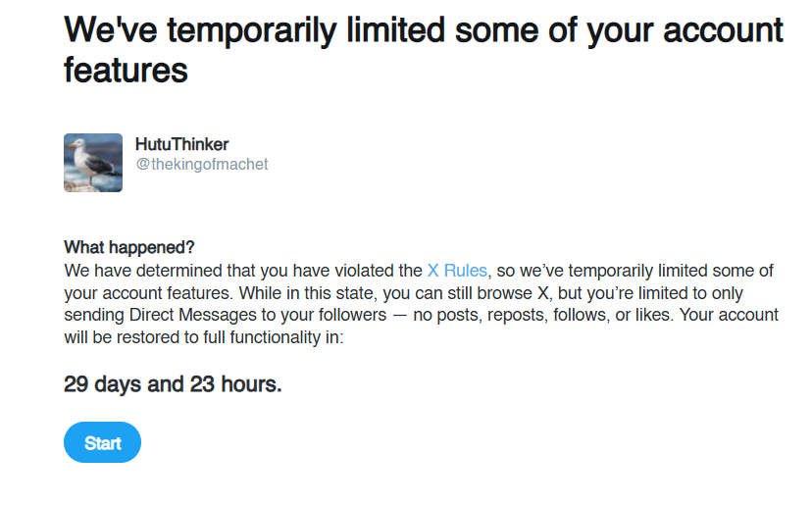Click 'will be restored to full functionality in:'
Image resolution: width=812 pixels, height=506 pixels.
click(x=204, y=337)
